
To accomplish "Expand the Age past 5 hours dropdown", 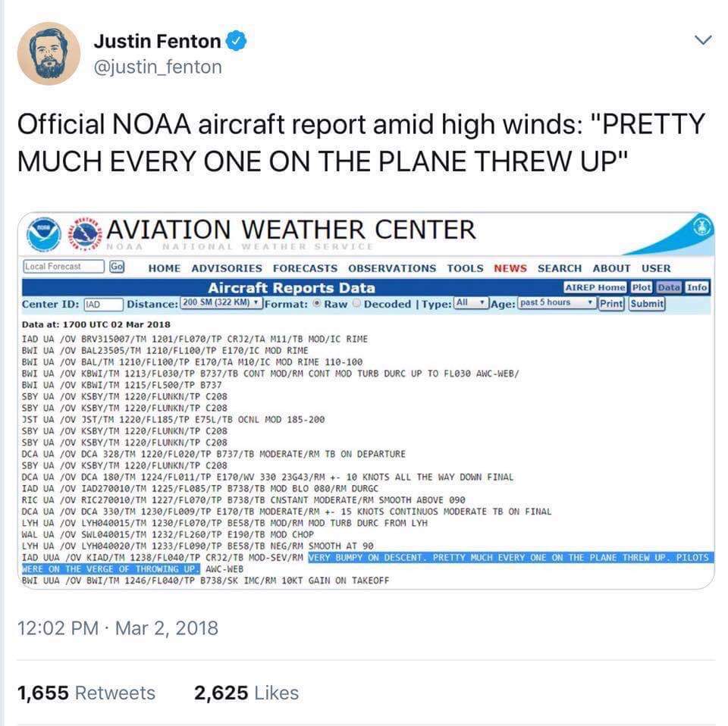I will pyautogui.click(x=556, y=303).
